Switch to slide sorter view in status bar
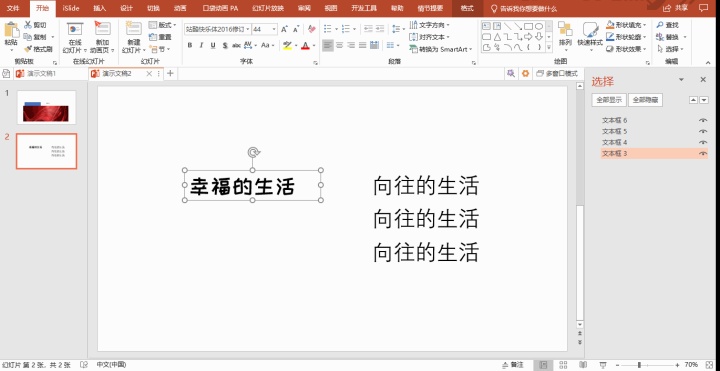The image size is (720, 371). pos(563,365)
